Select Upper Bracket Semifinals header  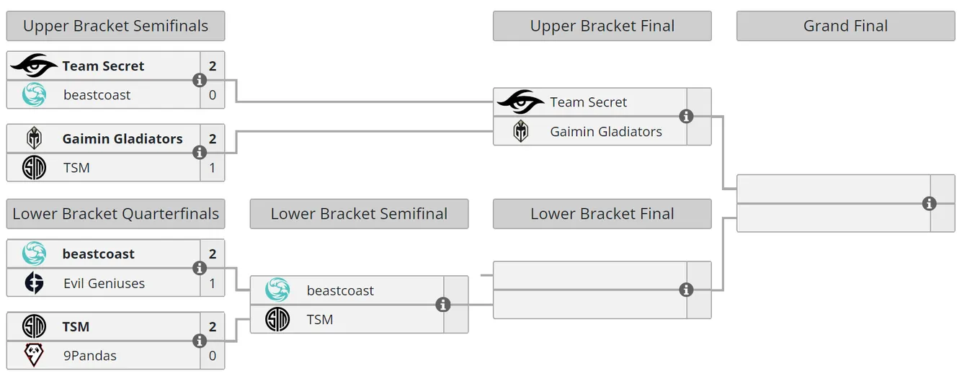115,26
